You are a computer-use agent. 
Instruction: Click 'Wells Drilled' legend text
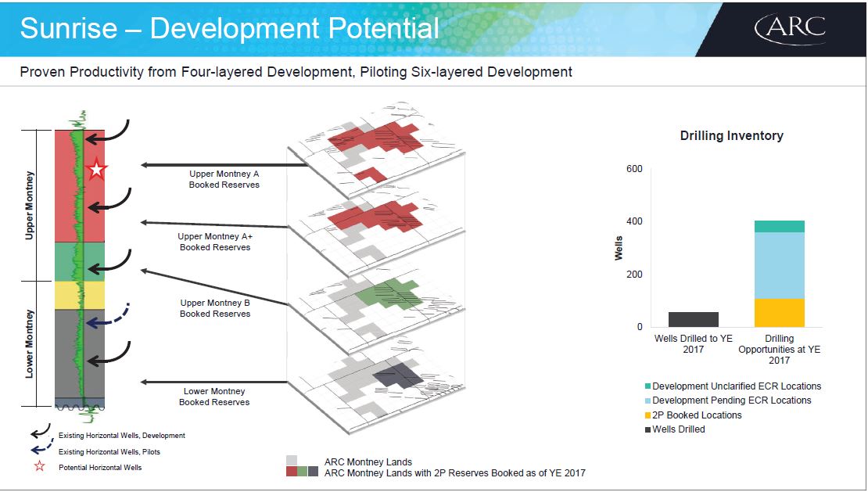(678, 429)
